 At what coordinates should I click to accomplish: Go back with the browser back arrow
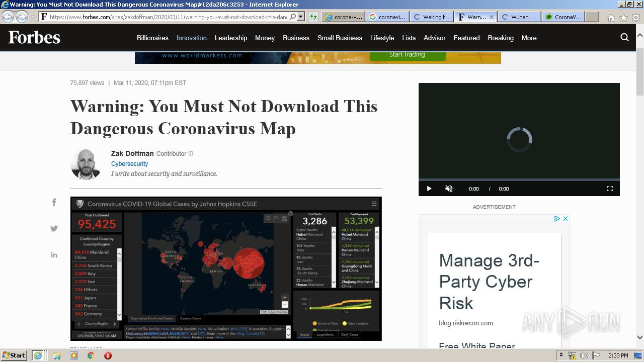coord(8,17)
